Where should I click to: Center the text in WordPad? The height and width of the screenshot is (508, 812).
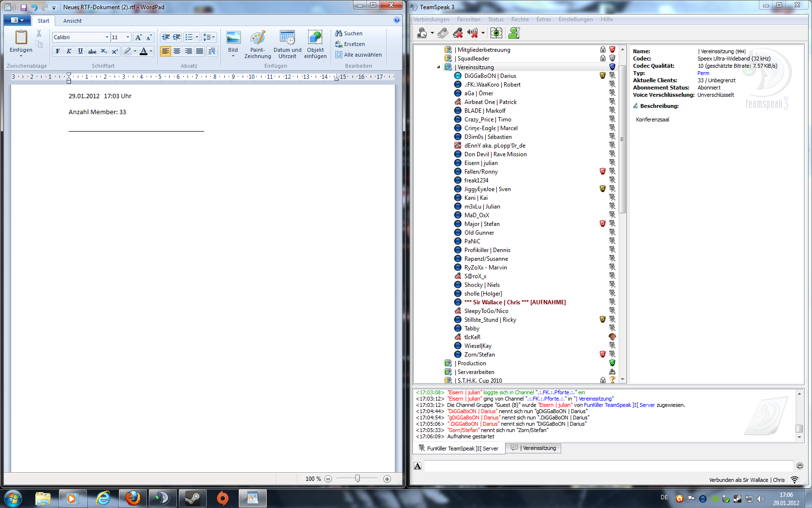click(x=177, y=51)
